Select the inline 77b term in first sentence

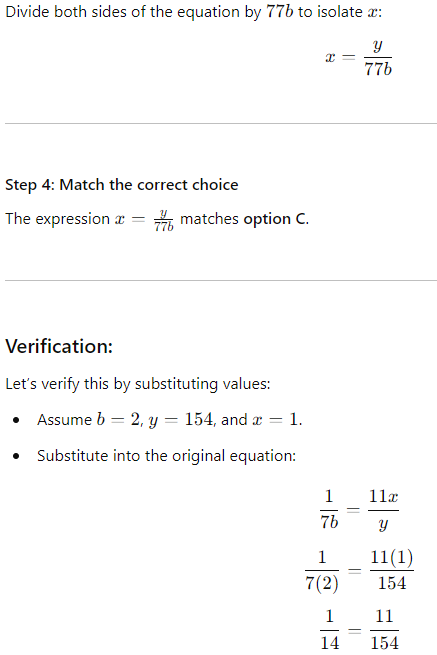(279, 12)
